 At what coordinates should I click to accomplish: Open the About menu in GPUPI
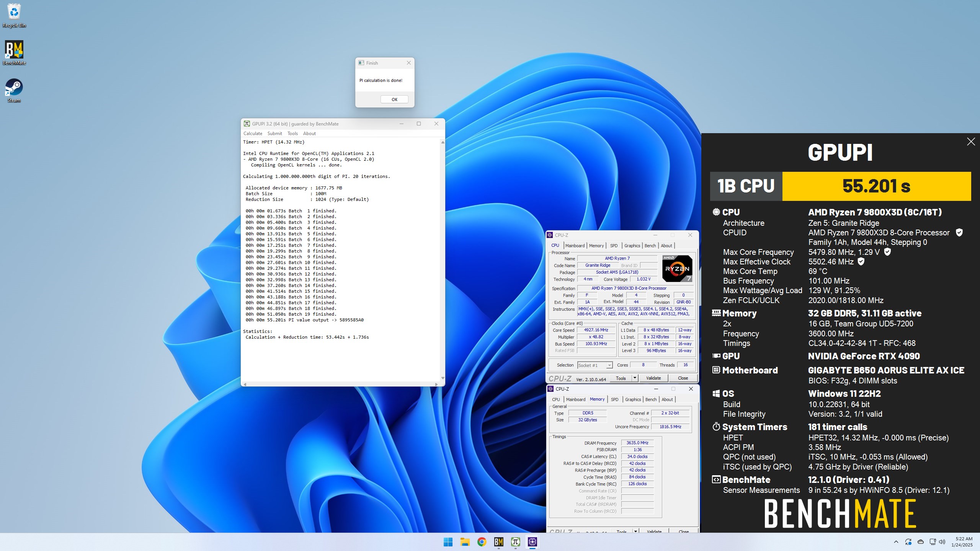[x=309, y=134]
